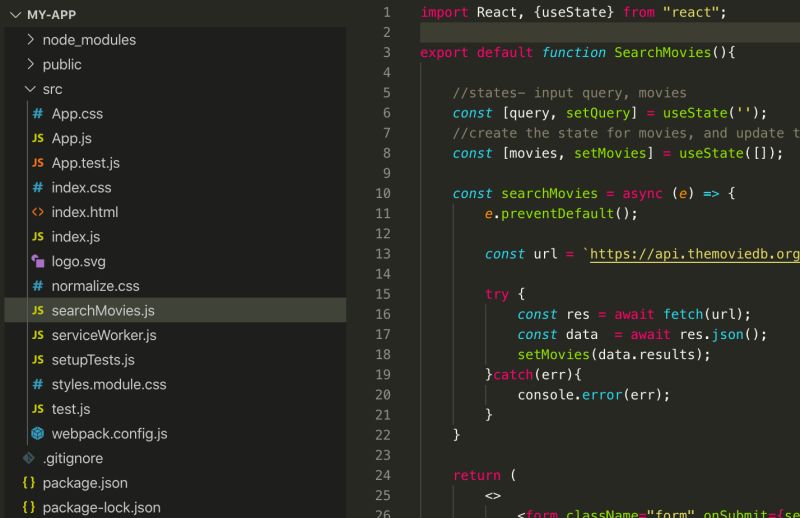Click the webpack cube icon

click(x=38, y=433)
